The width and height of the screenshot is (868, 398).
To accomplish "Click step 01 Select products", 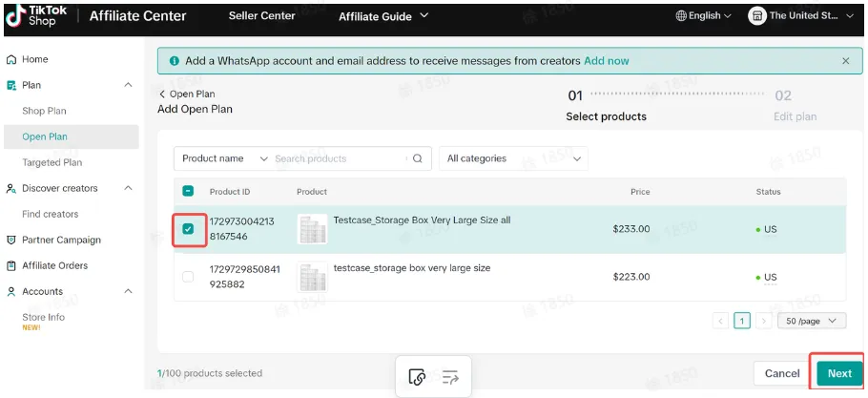I will (x=606, y=106).
